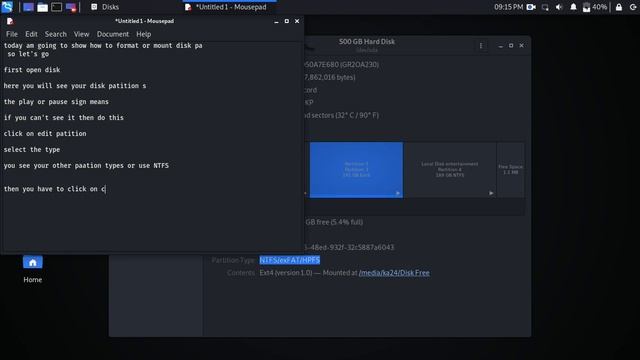Click the mounted play arrow on the blue partition

[x=398, y=193]
